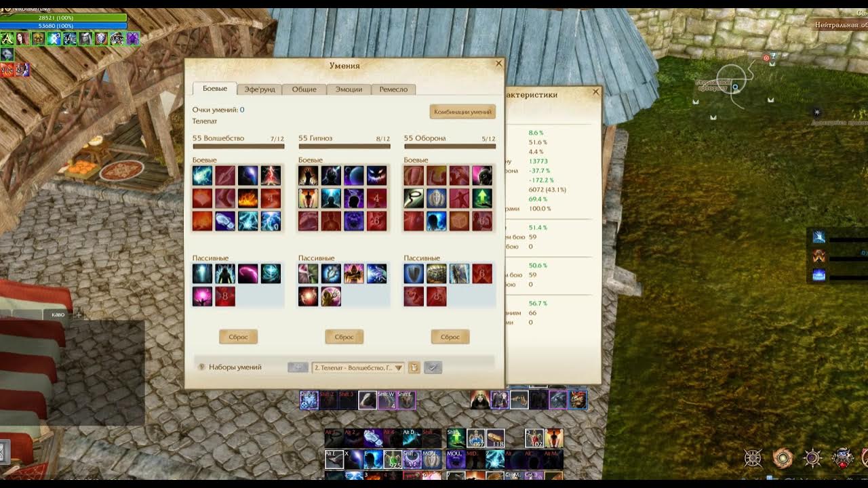The image size is (868, 488).
Task: Activate the hooded figure slot on upper hotbar
Action: pyautogui.click(x=480, y=400)
